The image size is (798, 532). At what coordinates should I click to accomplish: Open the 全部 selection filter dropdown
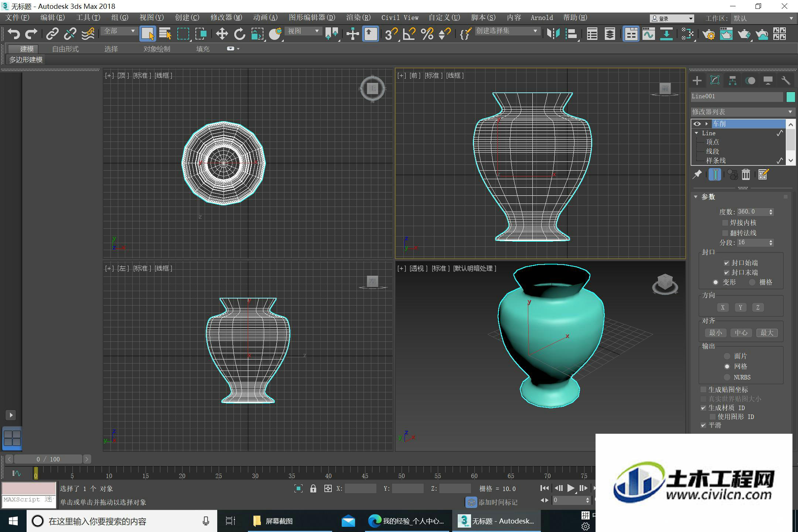click(x=119, y=31)
